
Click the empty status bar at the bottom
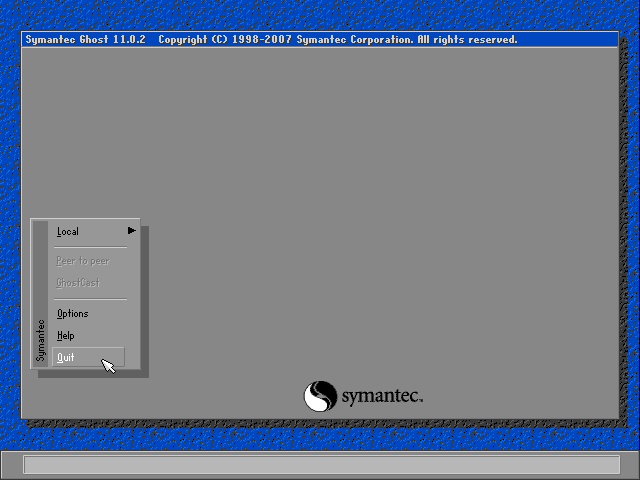320,465
